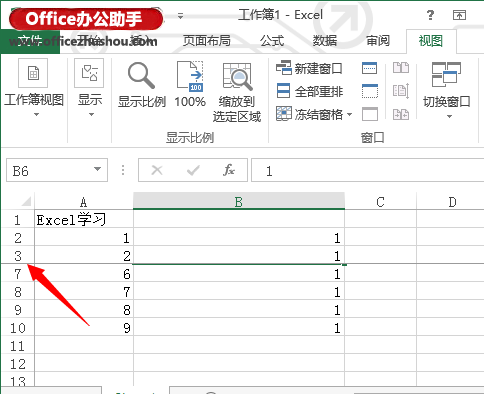The image size is (484, 394).
Task: Select row 8 header
Action: pyautogui.click(x=18, y=292)
